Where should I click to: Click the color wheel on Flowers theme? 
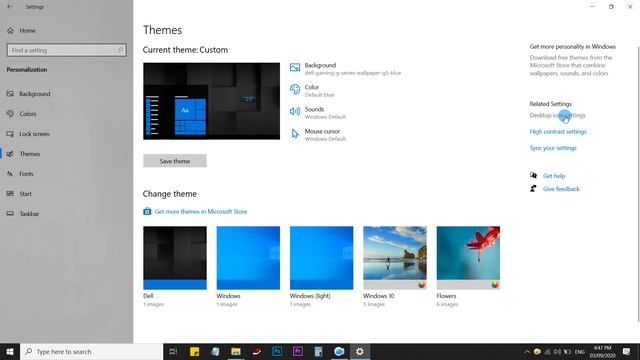point(495,284)
